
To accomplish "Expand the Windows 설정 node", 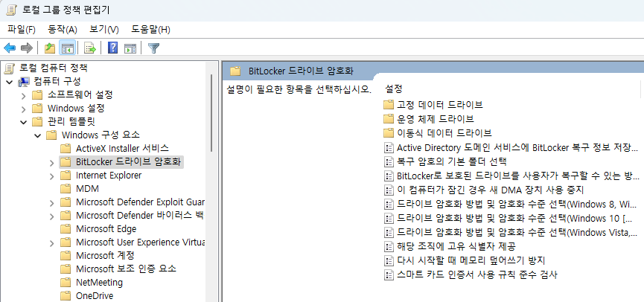I will (23, 109).
